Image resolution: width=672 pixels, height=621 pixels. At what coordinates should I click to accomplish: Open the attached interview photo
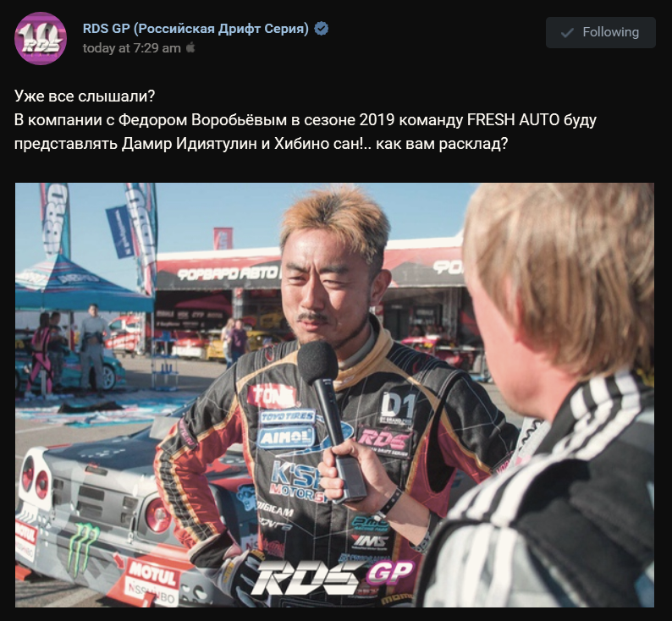(334, 395)
